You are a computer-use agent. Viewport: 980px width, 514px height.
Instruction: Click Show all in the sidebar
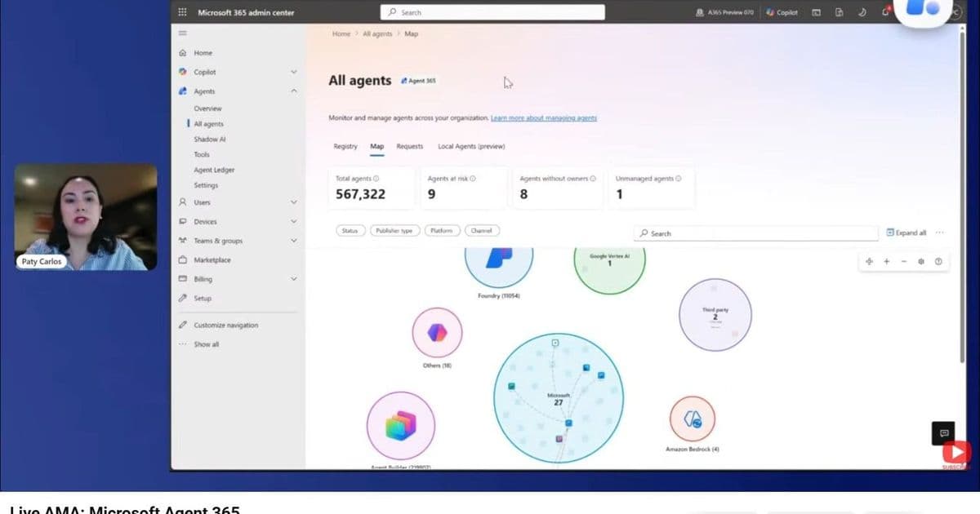coord(206,344)
